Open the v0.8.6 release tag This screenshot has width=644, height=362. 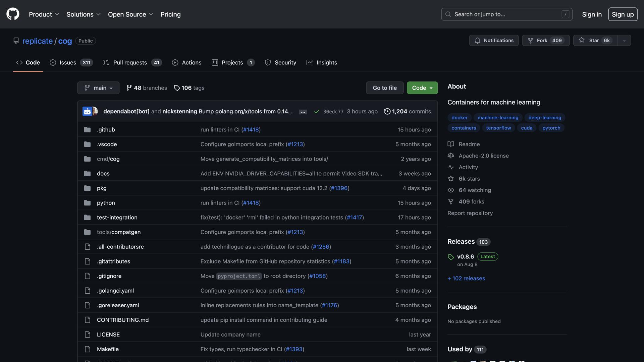point(465,256)
